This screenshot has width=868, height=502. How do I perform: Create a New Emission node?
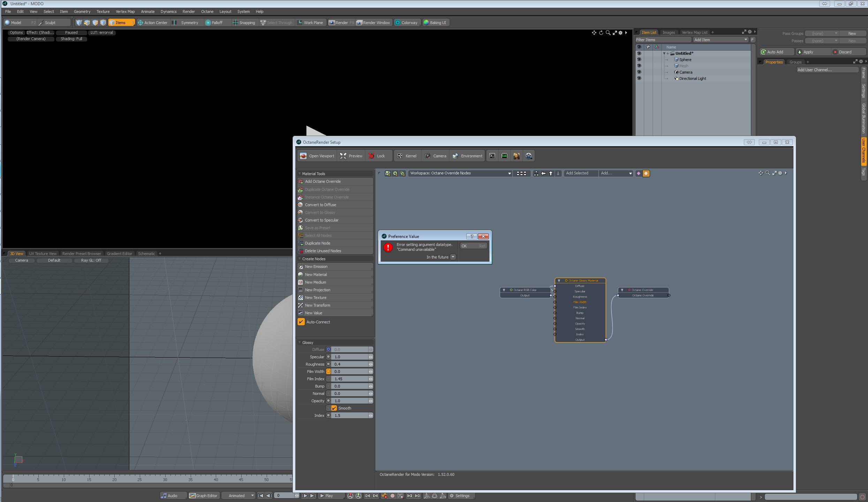pyautogui.click(x=316, y=267)
